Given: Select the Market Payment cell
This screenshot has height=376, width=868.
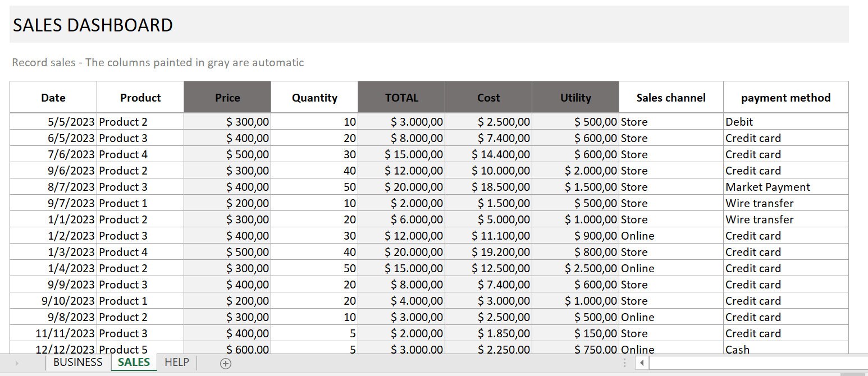Looking at the screenshot, I should click(x=766, y=186).
